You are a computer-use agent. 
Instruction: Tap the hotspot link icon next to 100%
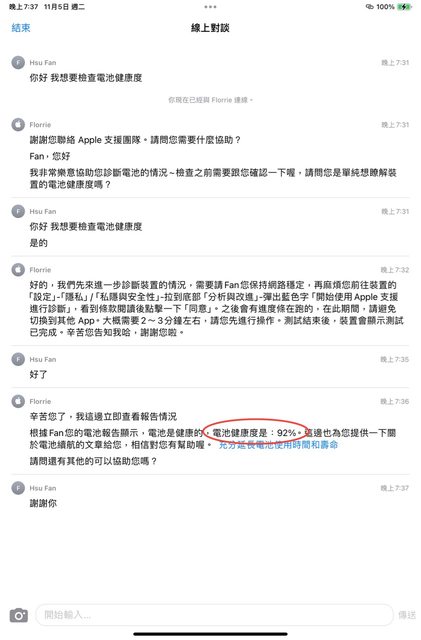point(370,7)
